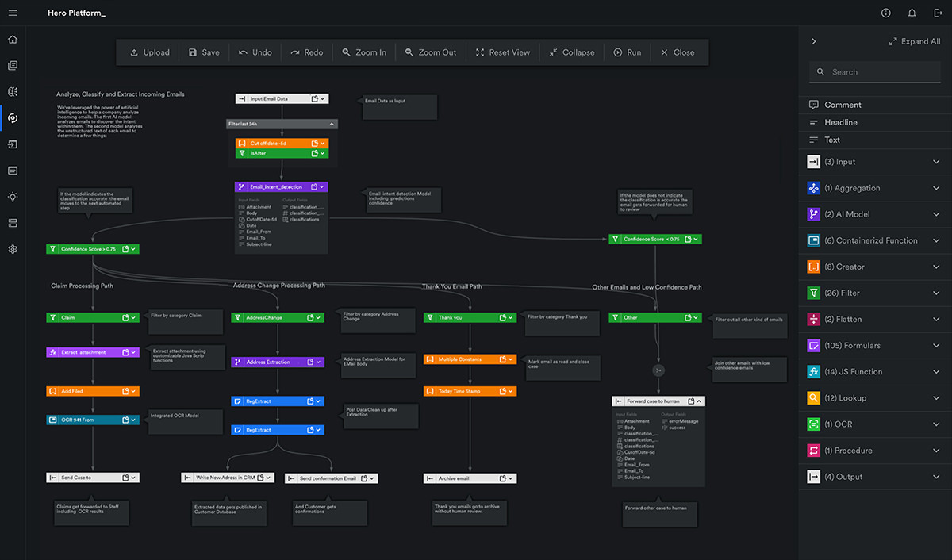Click the logout icon in top right
Screen dimensions: 952x560
point(937,13)
